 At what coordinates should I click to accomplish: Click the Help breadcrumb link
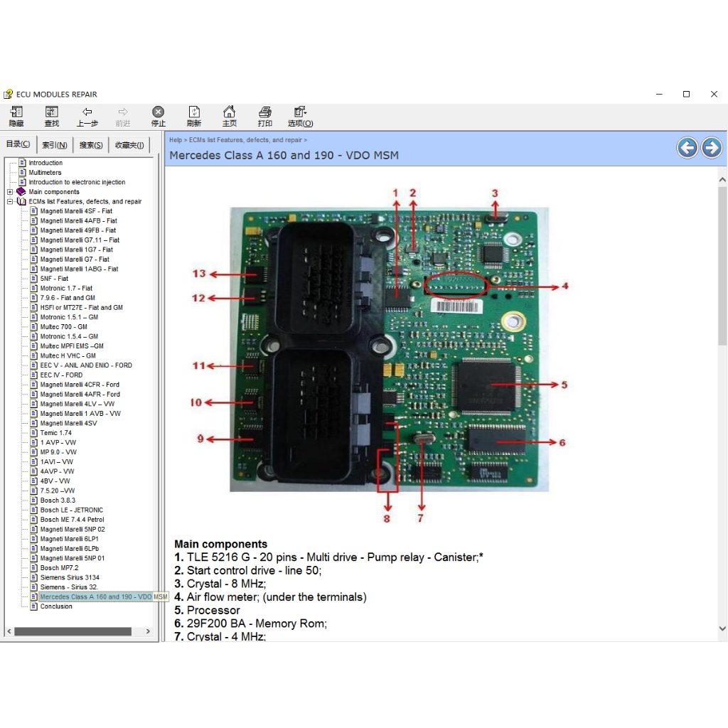(175, 140)
